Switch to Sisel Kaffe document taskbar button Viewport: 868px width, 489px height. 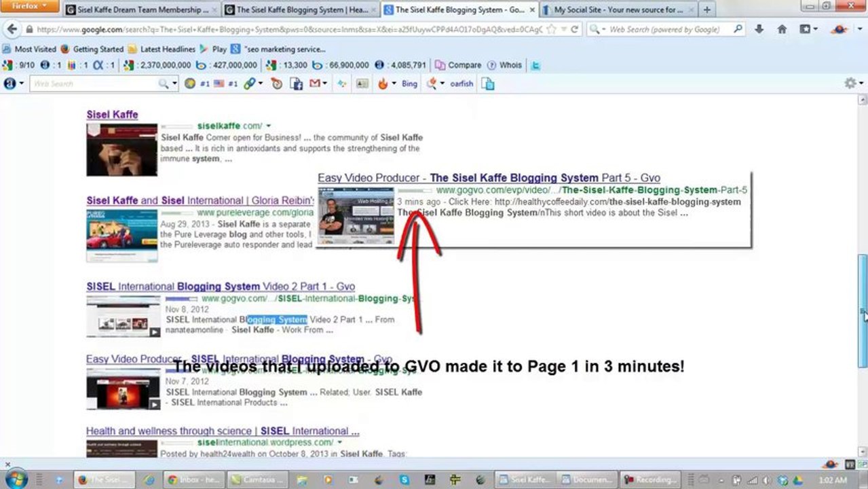click(x=525, y=479)
